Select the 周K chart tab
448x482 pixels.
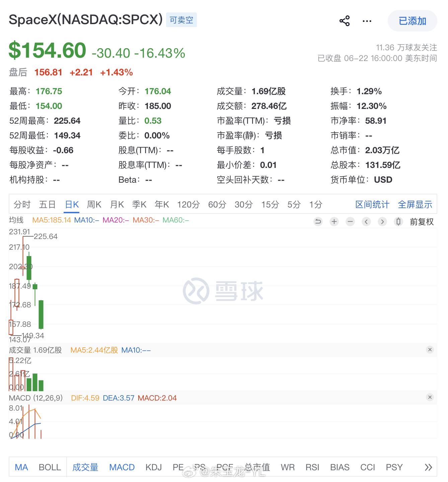(x=94, y=204)
